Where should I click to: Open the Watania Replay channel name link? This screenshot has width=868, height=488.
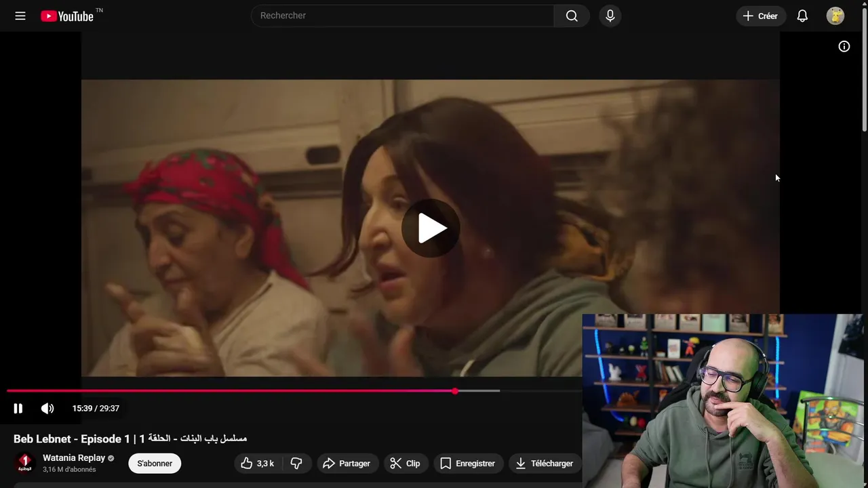[x=74, y=458]
